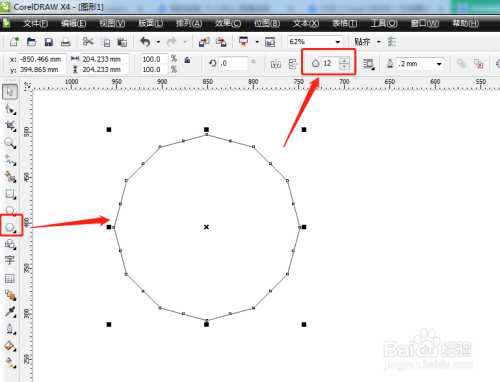The height and width of the screenshot is (382, 500).
Task: Open the 效果(C) menu
Action: click(x=228, y=23)
